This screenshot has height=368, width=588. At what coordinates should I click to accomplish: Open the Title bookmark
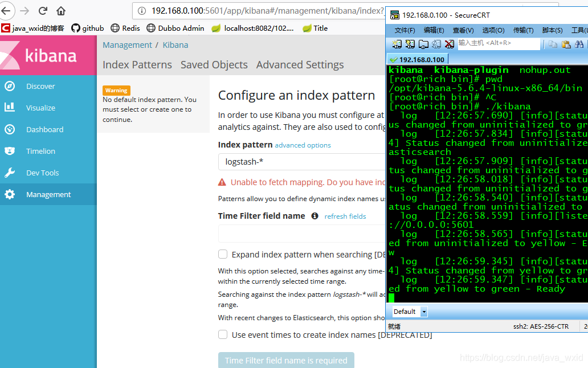coord(315,28)
